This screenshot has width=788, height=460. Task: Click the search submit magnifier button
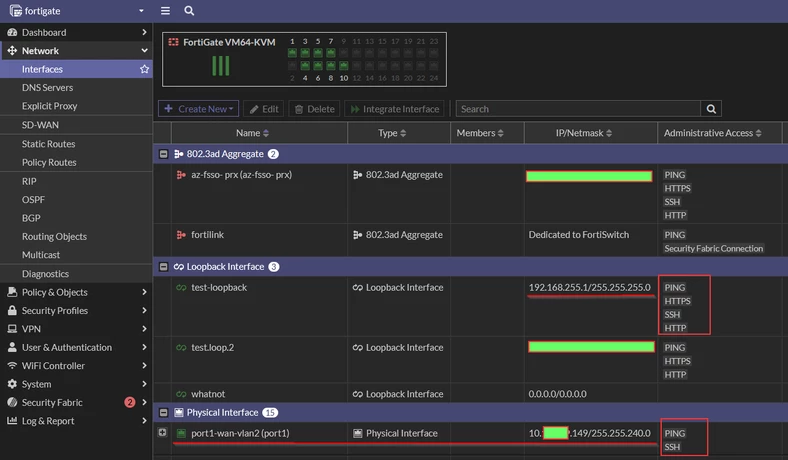(711, 109)
